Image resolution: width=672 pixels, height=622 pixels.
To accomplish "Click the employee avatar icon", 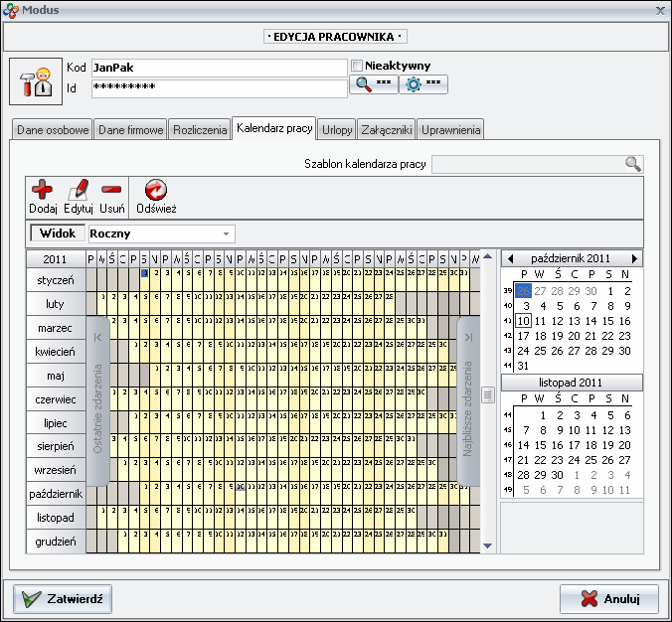I will click(x=36, y=81).
